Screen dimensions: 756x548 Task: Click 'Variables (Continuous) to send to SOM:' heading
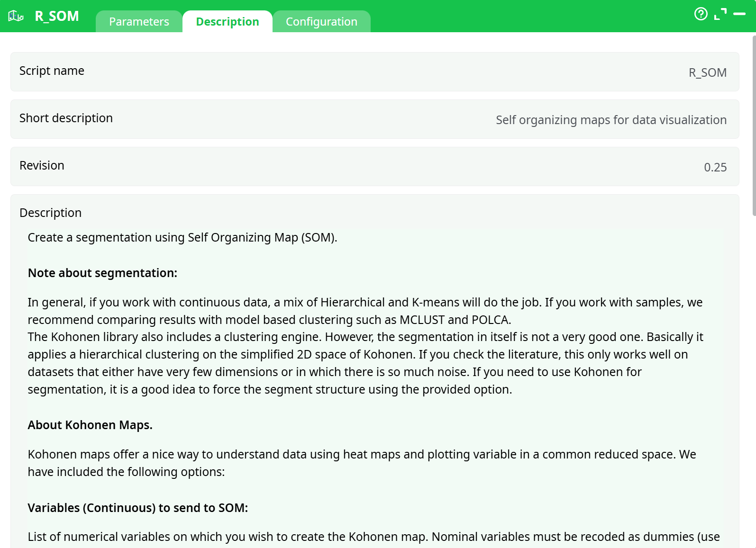point(137,508)
